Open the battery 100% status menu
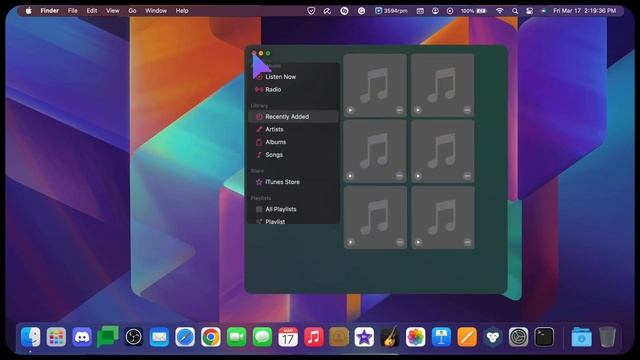 473,11
